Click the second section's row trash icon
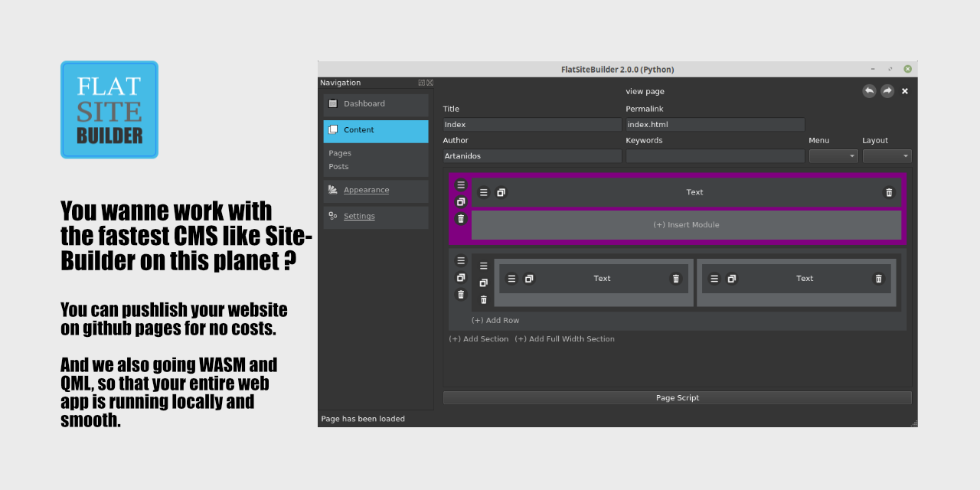 [x=484, y=299]
